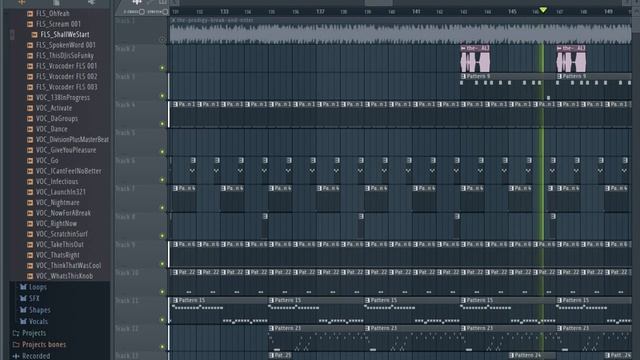Jump to bar 133 on timeline ruler
The width and height of the screenshot is (640, 360).
[x=224, y=11]
